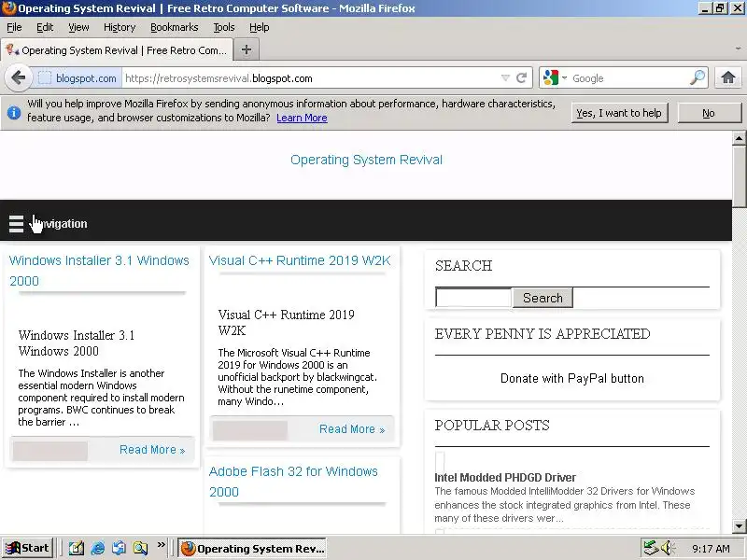Click 'Yes, I want to help' button
The width and height of the screenshot is (747, 560).
point(619,113)
